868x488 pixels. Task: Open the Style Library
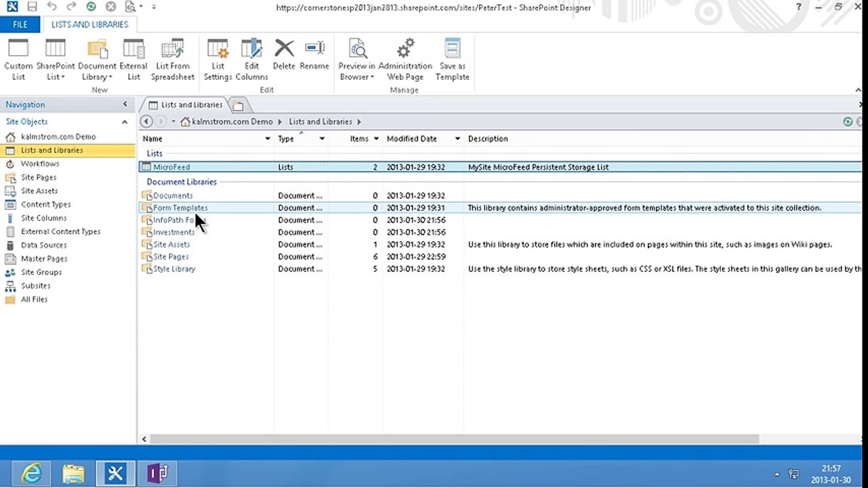click(174, 269)
